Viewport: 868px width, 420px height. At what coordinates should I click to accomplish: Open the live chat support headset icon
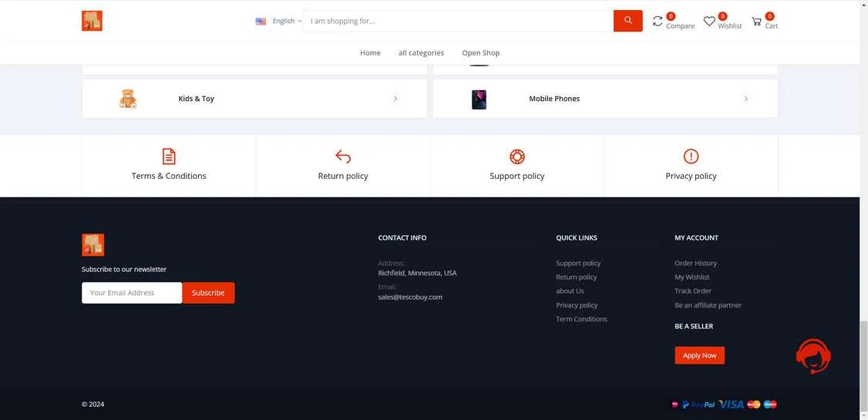pyautogui.click(x=813, y=356)
